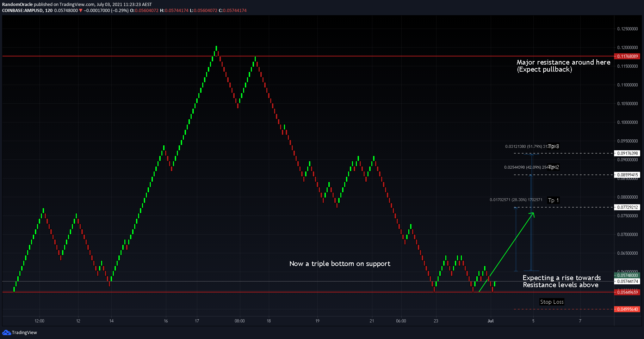Click the 'Jul' date on time axis
Image resolution: width=644 pixels, height=339 pixels.
click(490, 321)
